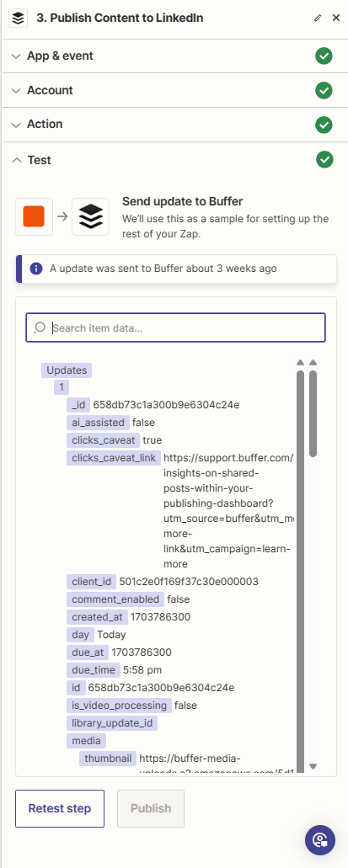Click green checkmark beside App & event
This screenshot has height=868, width=348.
[324, 56]
